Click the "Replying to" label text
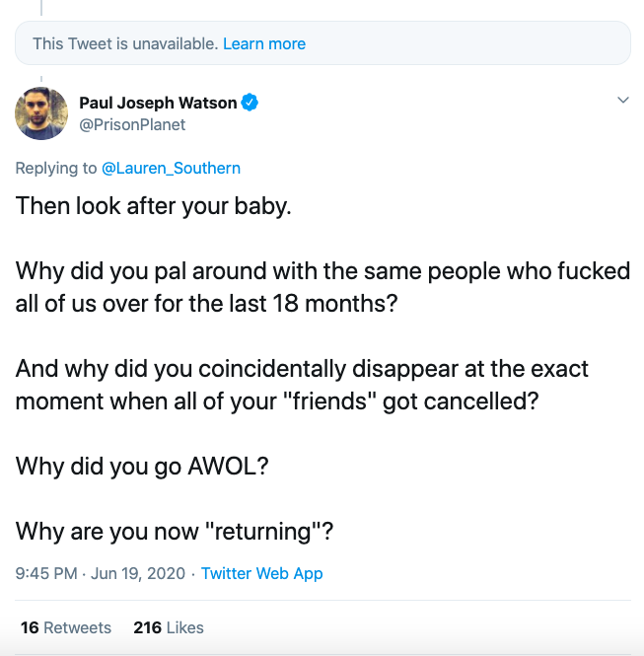Image resolution: width=644 pixels, height=656 pixels. tap(56, 168)
